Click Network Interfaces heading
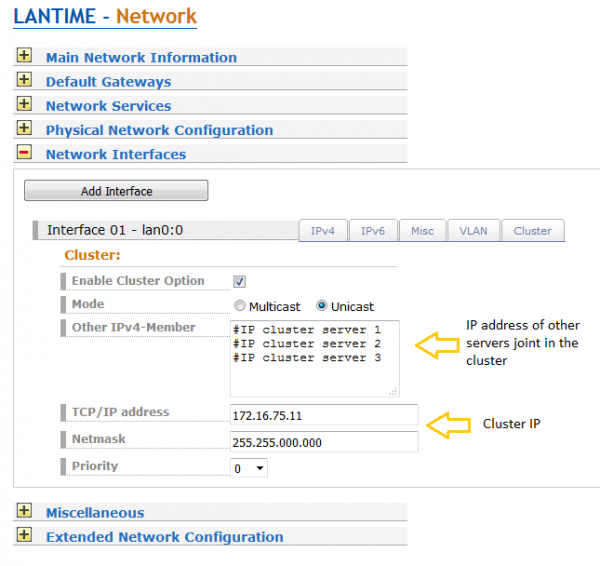 pyautogui.click(x=116, y=154)
